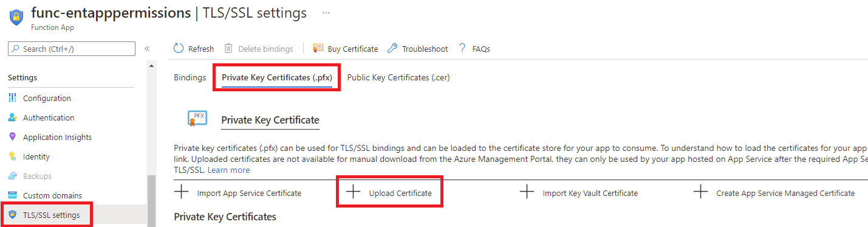Open the Learn more link
The image size is (868, 227).
(228, 170)
